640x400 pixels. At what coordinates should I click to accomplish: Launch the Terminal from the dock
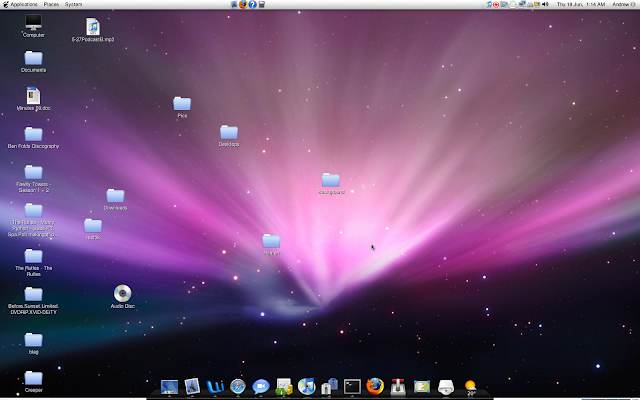coord(352,387)
